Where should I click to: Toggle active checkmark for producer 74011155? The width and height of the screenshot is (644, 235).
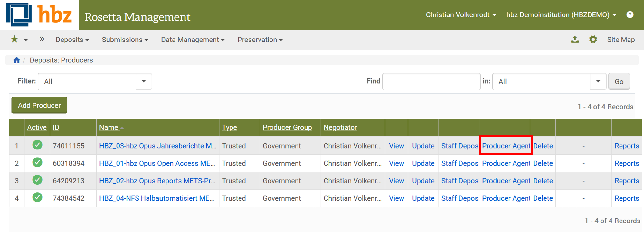click(37, 145)
